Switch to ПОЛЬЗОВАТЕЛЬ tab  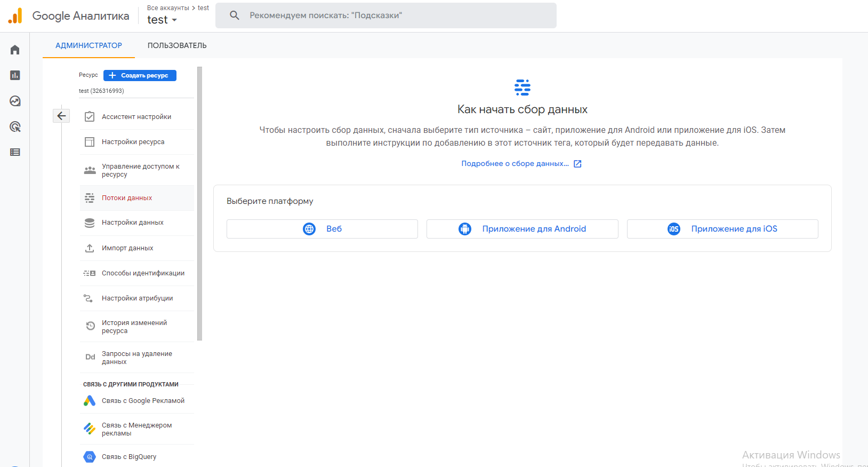(x=177, y=45)
